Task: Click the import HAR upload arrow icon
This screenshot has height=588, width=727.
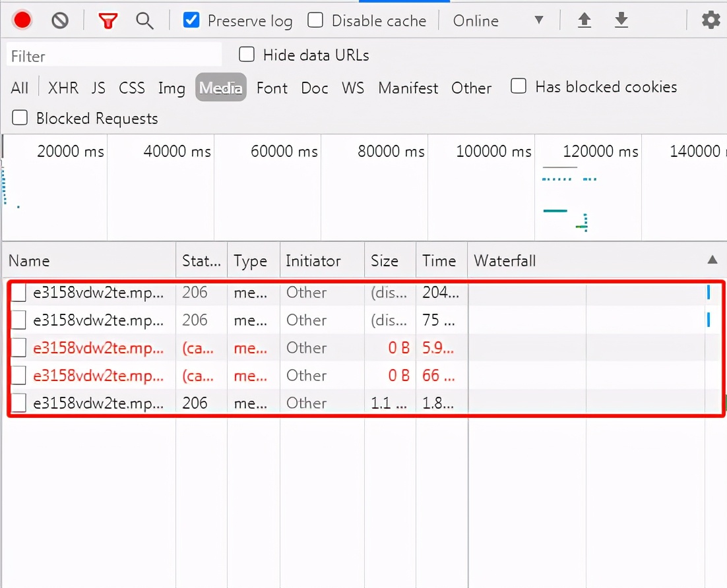Action: click(x=584, y=20)
